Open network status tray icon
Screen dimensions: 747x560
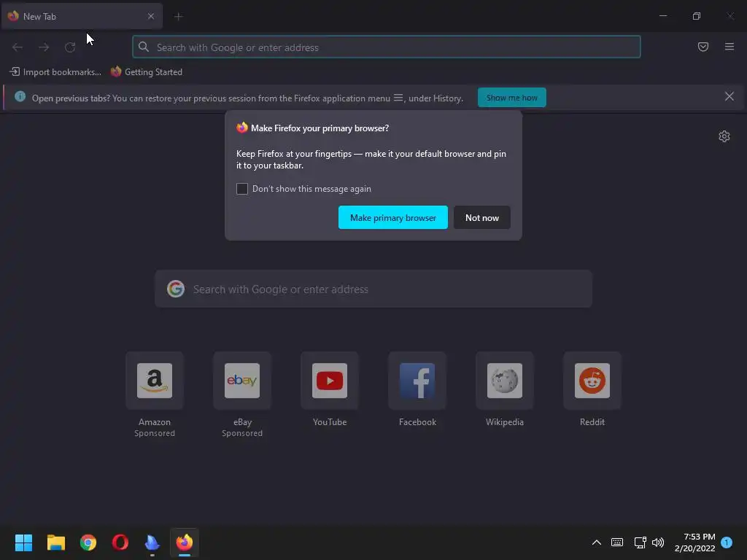tap(640, 542)
